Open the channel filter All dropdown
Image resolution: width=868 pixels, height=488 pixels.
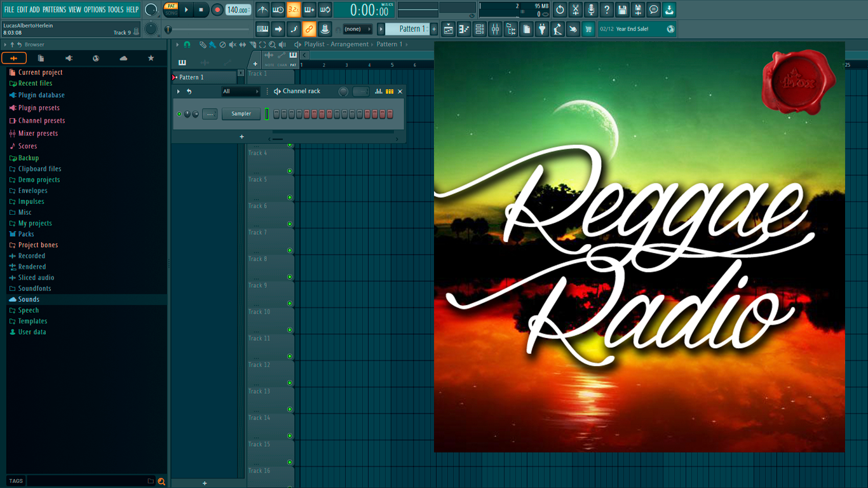point(241,91)
